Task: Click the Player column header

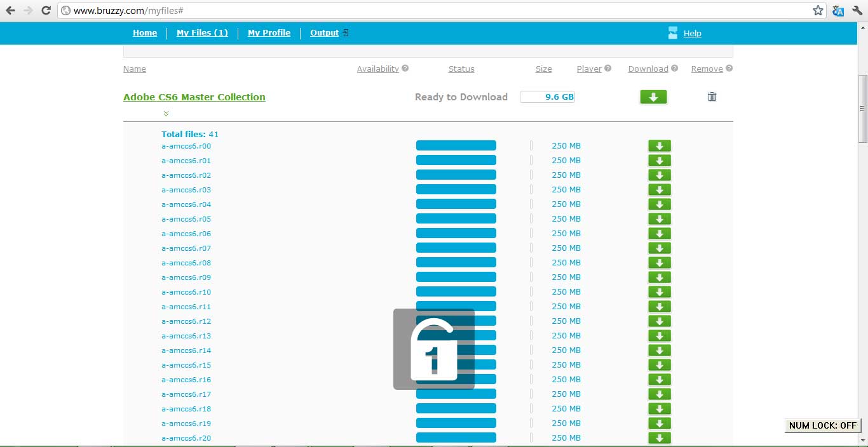Action: tap(589, 69)
